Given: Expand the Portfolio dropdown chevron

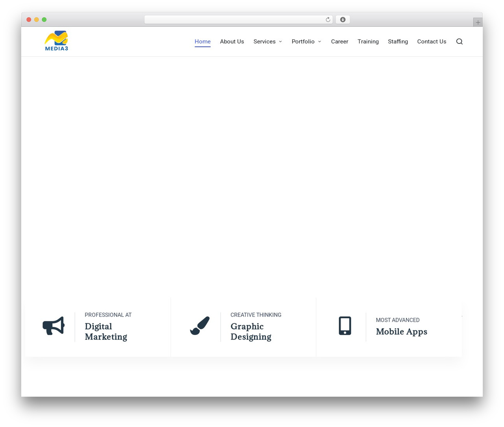Looking at the screenshot, I should pos(319,42).
